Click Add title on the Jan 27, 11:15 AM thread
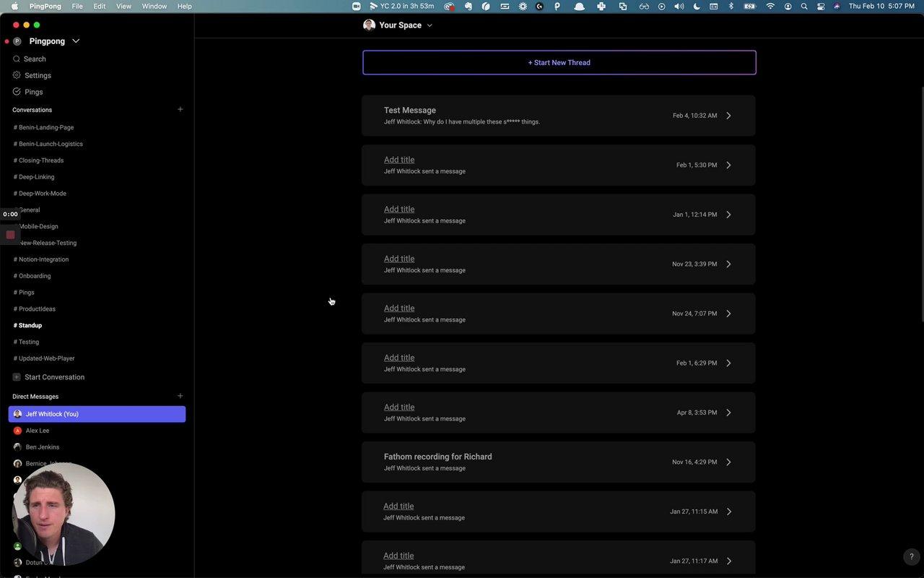Screen dimensions: 924x578 (x=398, y=506)
